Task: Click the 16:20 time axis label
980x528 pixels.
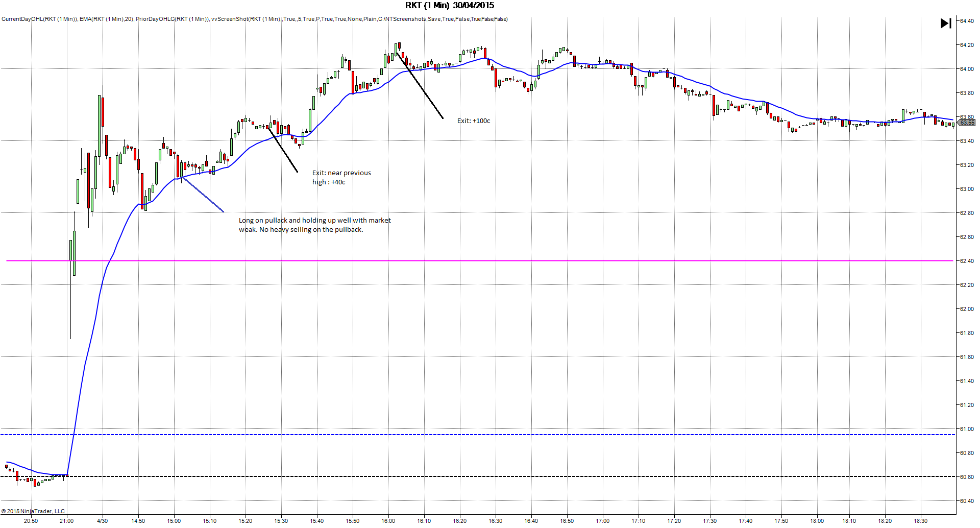Action: coord(459,521)
